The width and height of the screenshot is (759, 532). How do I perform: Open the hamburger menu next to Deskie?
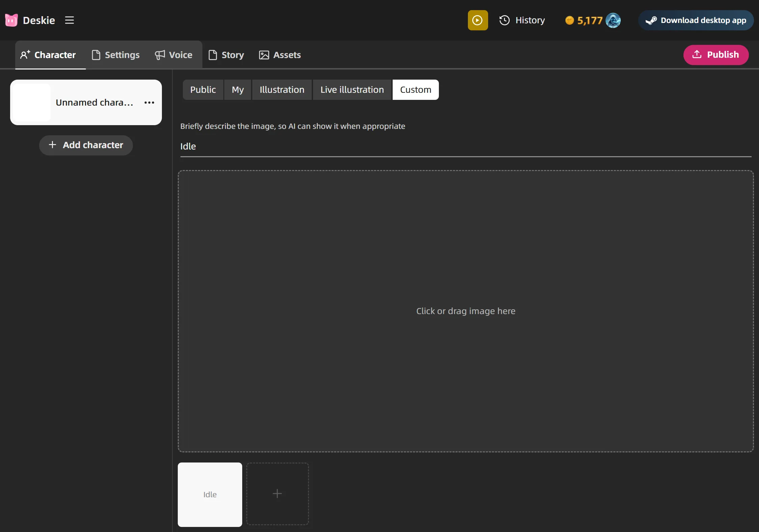[x=69, y=20]
